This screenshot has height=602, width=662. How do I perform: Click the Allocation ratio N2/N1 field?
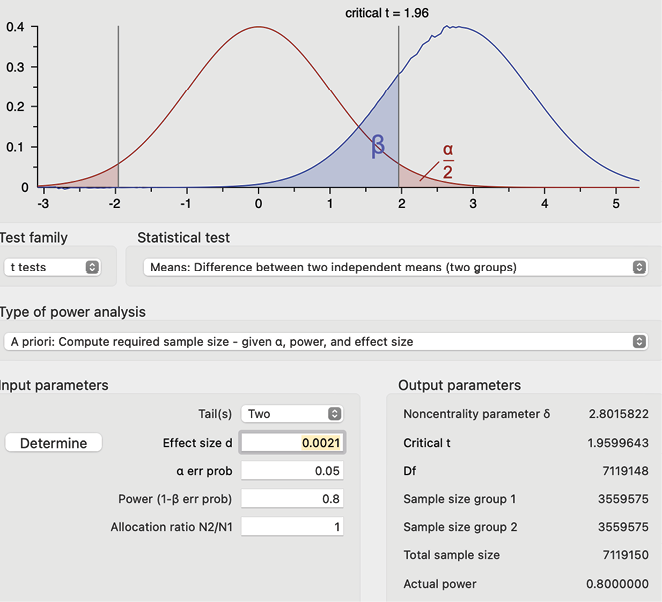[x=292, y=527]
